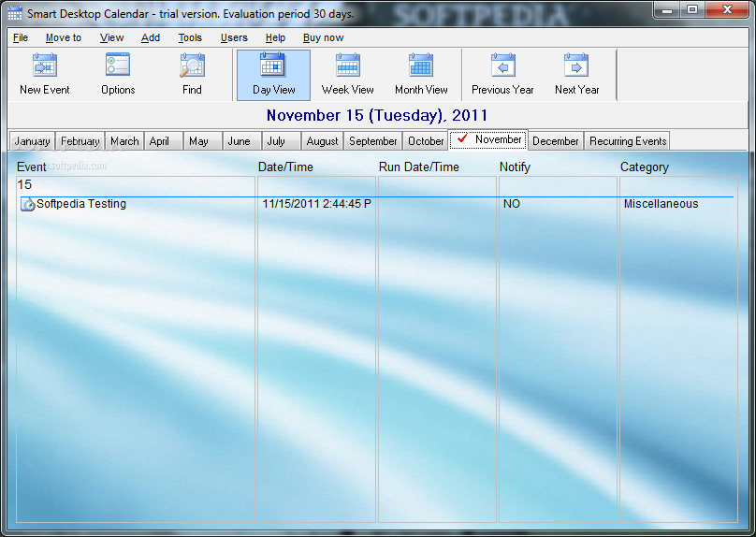Screen dimensions: 756x537
Task: Open the Tools menu
Action: pyautogui.click(x=190, y=37)
